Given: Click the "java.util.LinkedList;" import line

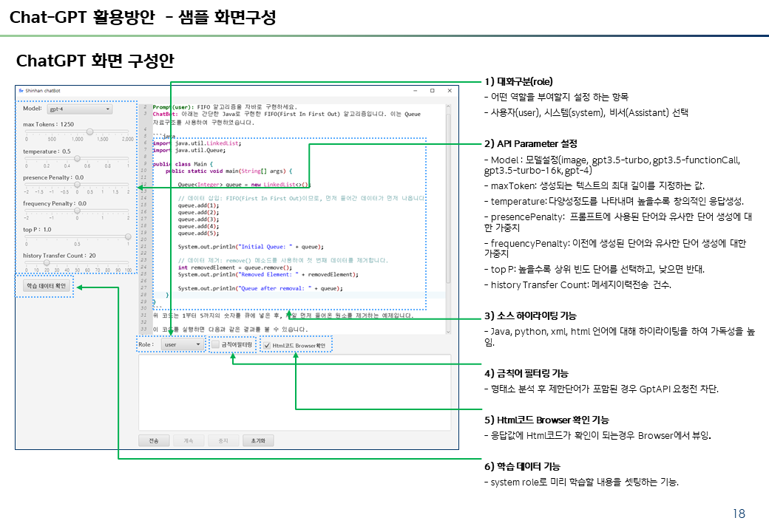Looking at the screenshot, I should coord(197,143).
